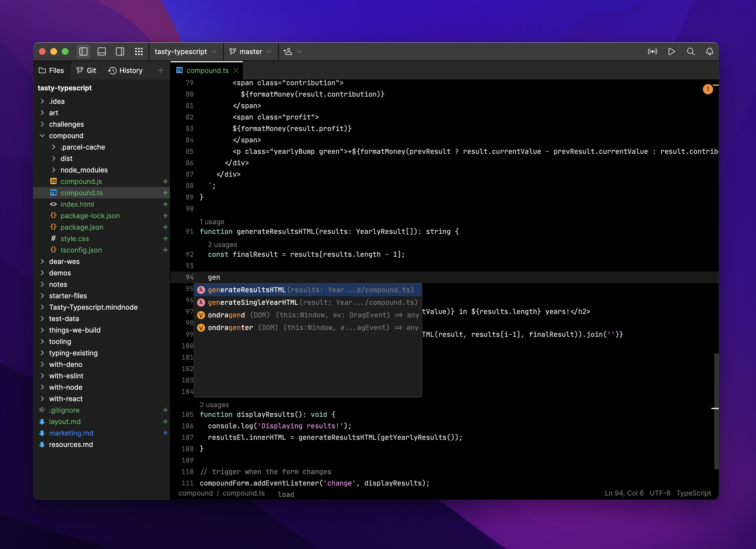This screenshot has width=756, height=549.
Task: Click the plus button to add a panel tab
Action: [160, 70]
